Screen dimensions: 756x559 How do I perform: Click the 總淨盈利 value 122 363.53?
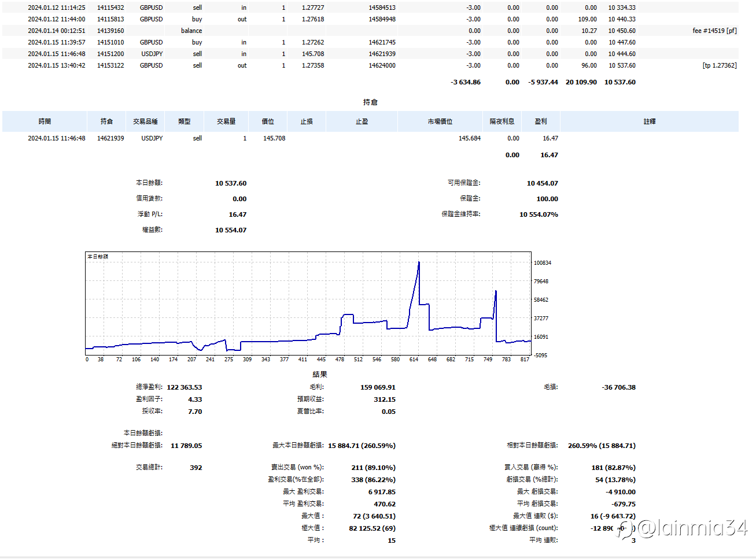tap(185, 387)
